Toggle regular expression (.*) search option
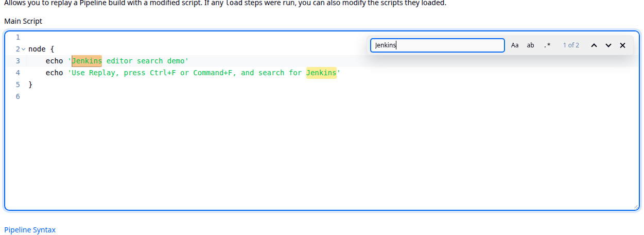This screenshot has height=235, width=644. pyautogui.click(x=547, y=45)
